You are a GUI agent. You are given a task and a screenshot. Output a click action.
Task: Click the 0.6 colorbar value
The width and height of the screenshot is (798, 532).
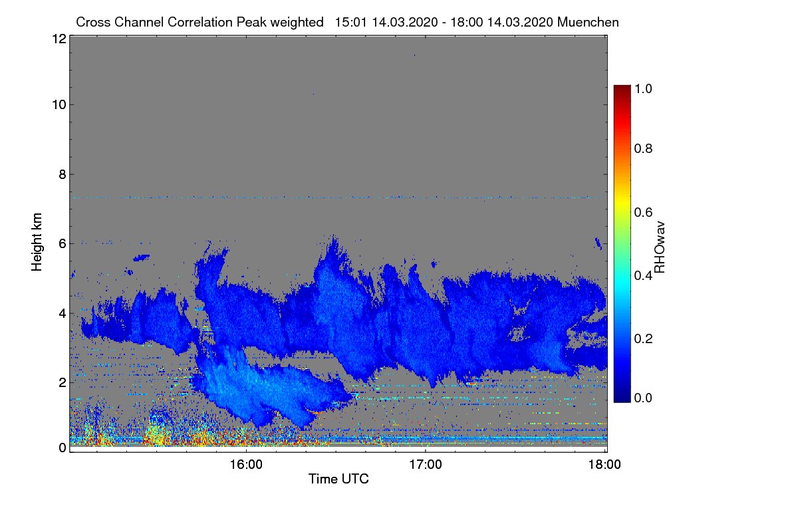coord(643,211)
